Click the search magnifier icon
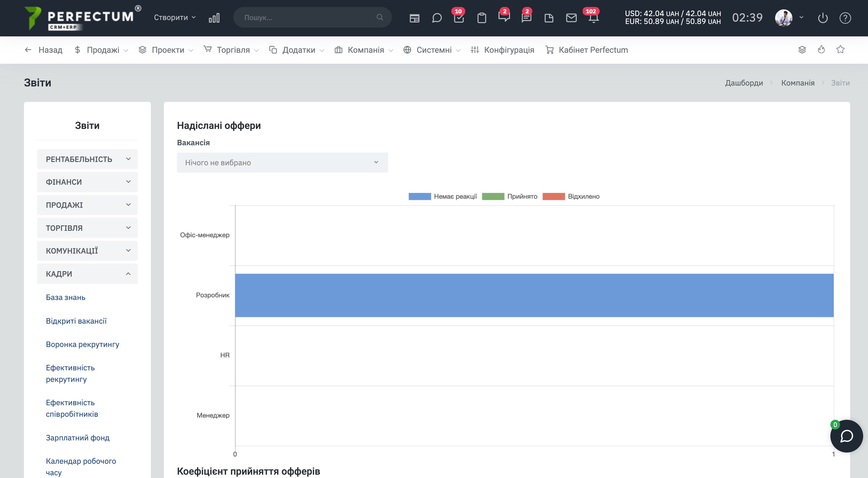 coord(380,17)
